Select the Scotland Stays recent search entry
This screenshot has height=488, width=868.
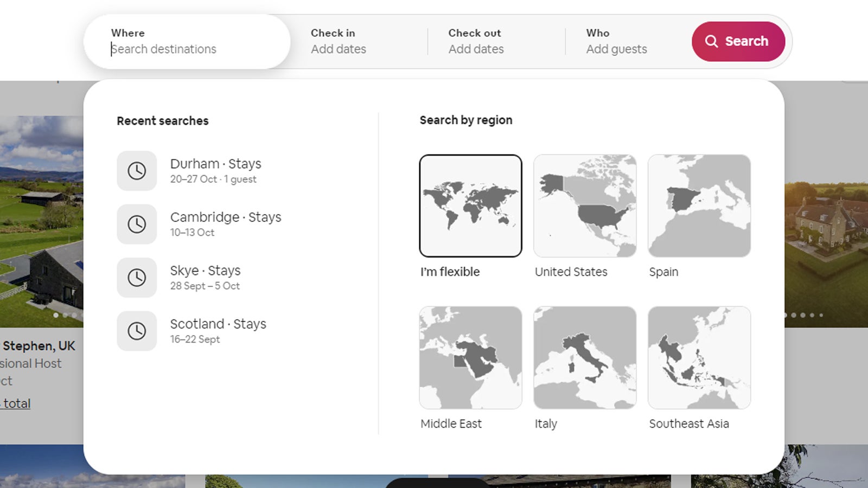[218, 331]
